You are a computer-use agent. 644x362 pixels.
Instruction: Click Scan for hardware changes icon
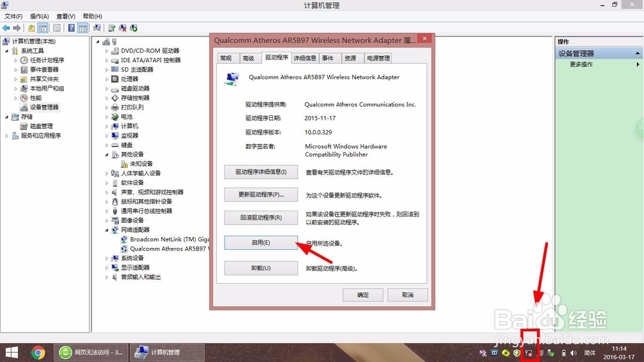pos(97,28)
